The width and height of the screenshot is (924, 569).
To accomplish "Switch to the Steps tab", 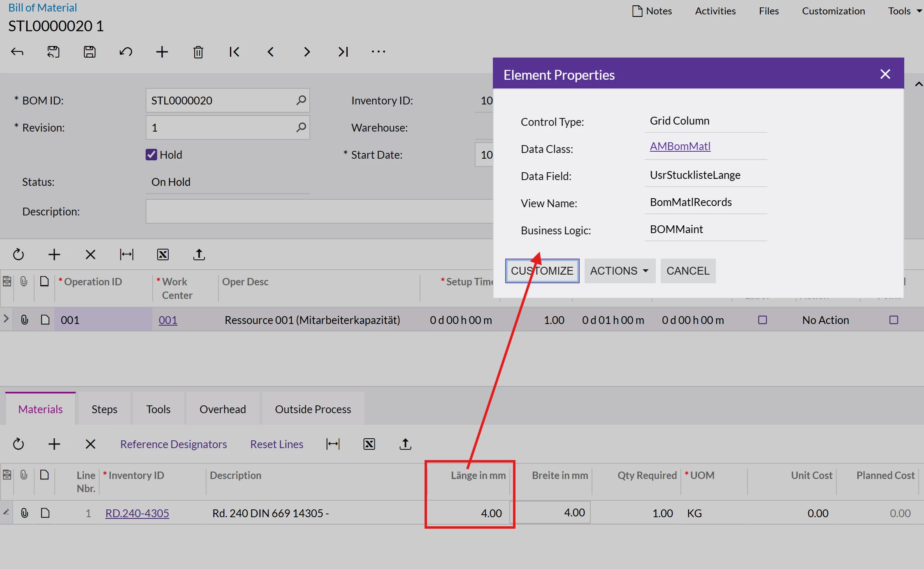I will (x=104, y=409).
